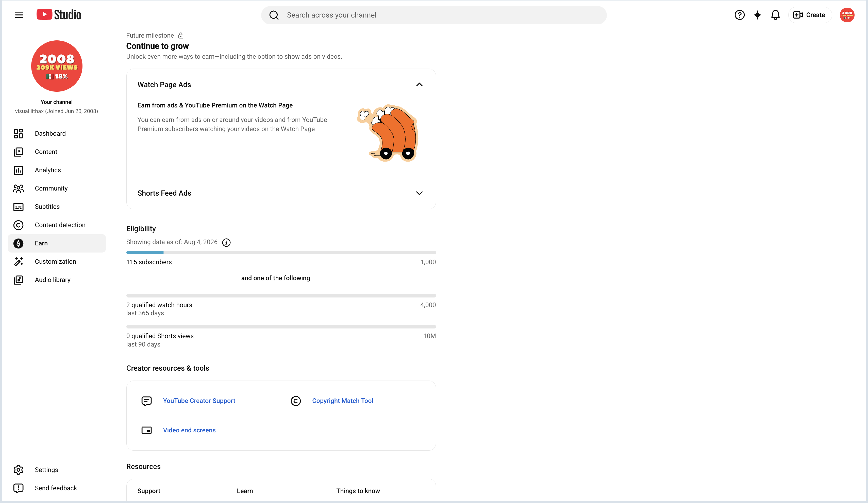Click the Ads illustration of orange car

pyautogui.click(x=388, y=133)
